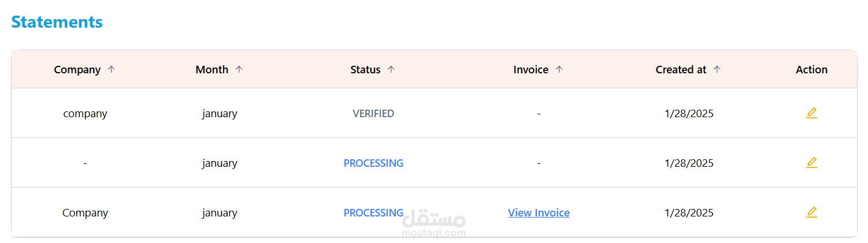Click the edit pencil for the row with no company
The width and height of the screenshot is (868, 243).
click(x=811, y=163)
